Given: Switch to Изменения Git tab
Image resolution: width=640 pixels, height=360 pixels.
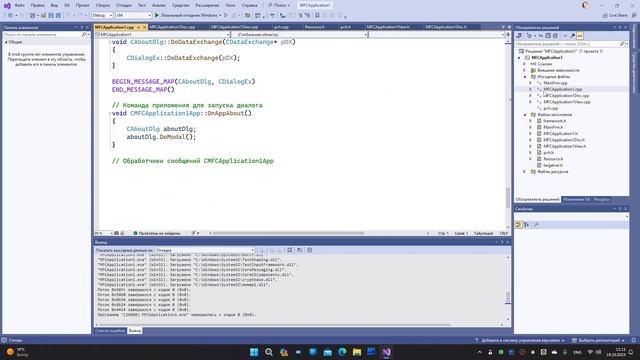Looking at the screenshot, I should tap(576, 199).
